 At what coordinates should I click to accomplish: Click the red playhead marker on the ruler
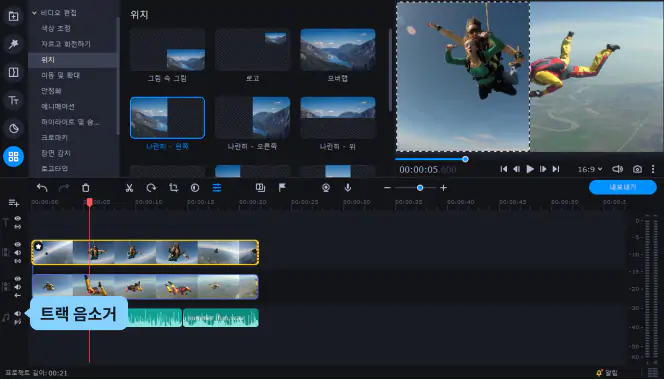(x=89, y=202)
